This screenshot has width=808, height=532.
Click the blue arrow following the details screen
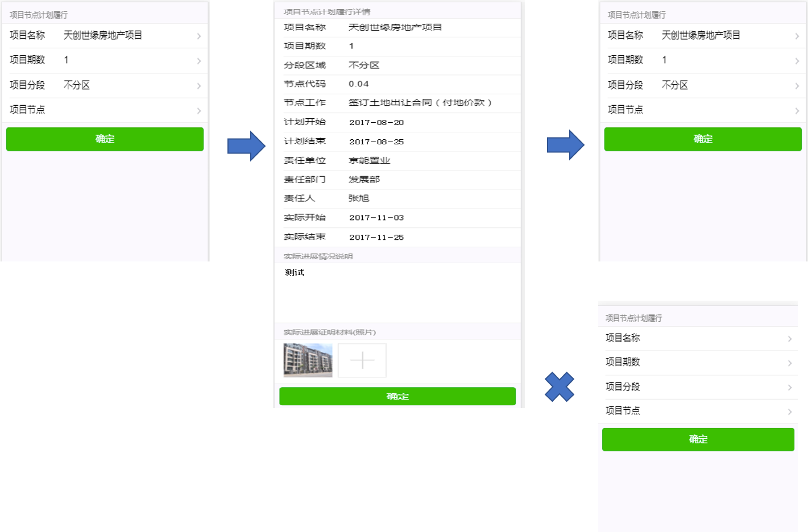click(566, 145)
